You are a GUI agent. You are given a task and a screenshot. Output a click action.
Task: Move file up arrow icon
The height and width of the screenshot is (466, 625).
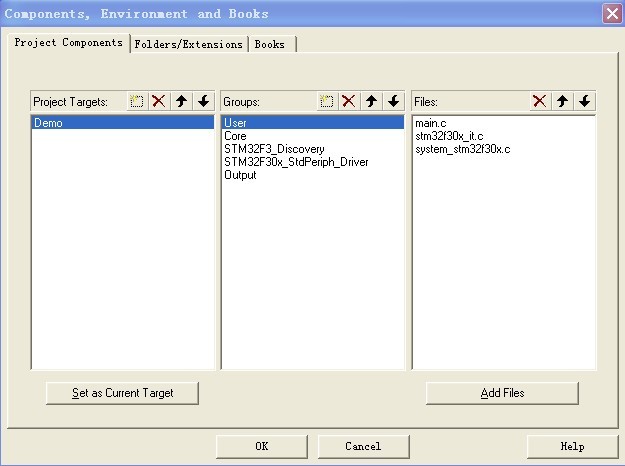click(562, 101)
